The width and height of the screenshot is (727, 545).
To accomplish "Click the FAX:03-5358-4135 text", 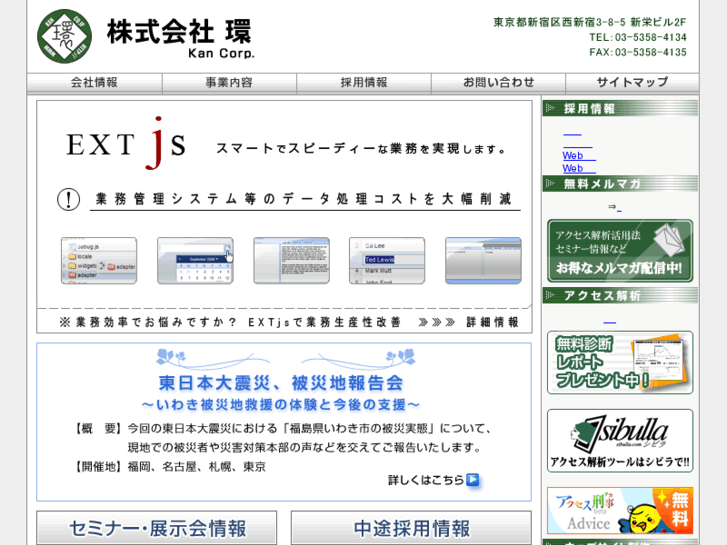I will (x=638, y=52).
